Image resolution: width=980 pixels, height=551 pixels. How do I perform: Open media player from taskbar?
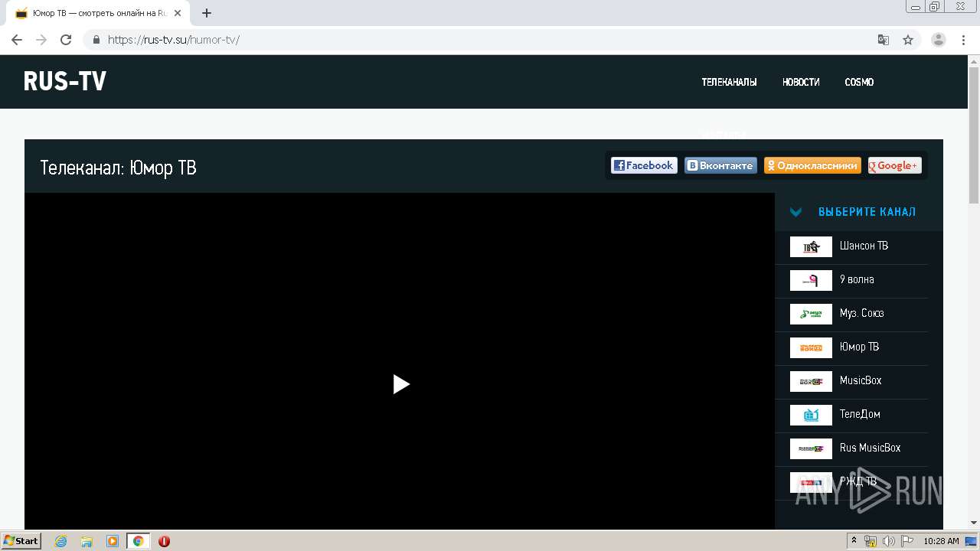point(113,541)
